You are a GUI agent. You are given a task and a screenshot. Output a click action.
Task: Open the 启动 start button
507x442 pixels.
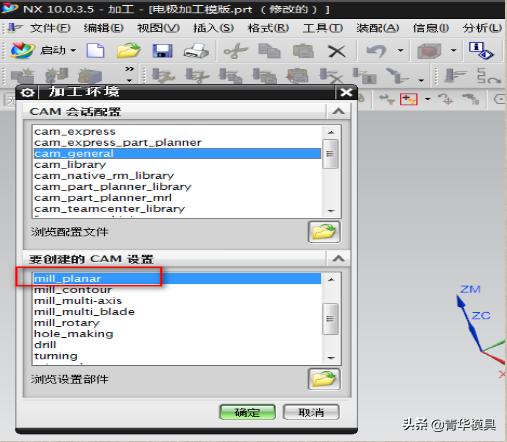43,51
